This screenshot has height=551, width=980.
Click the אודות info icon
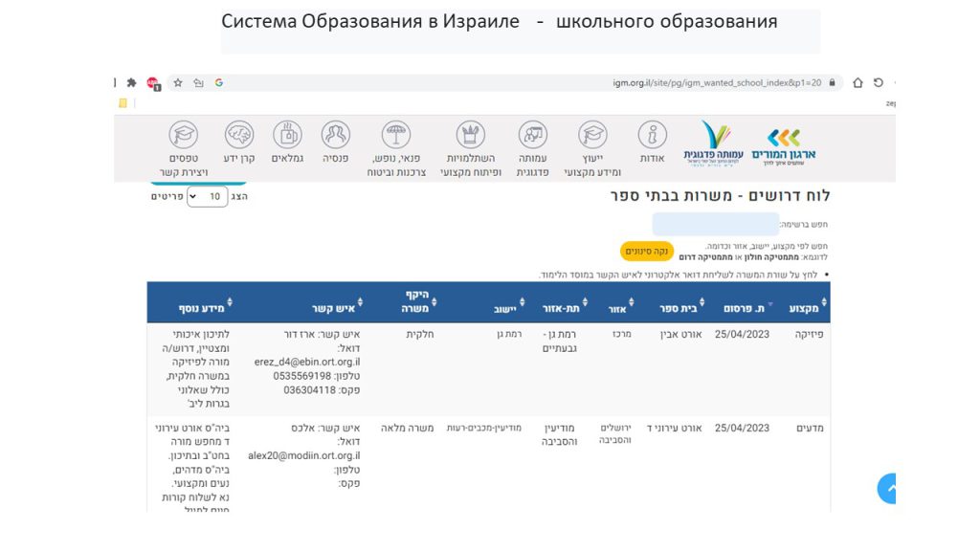tap(652, 136)
